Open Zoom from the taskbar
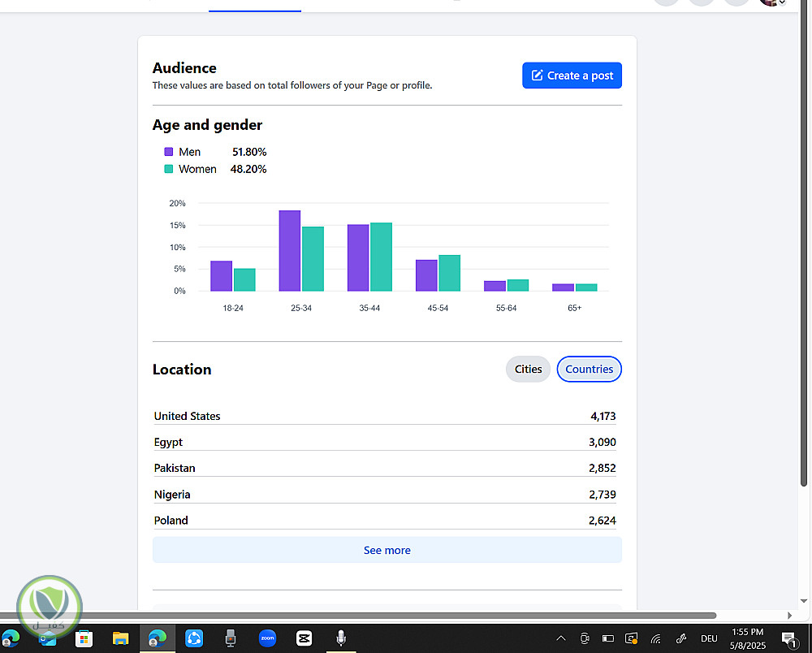812x653 pixels. coord(267,638)
